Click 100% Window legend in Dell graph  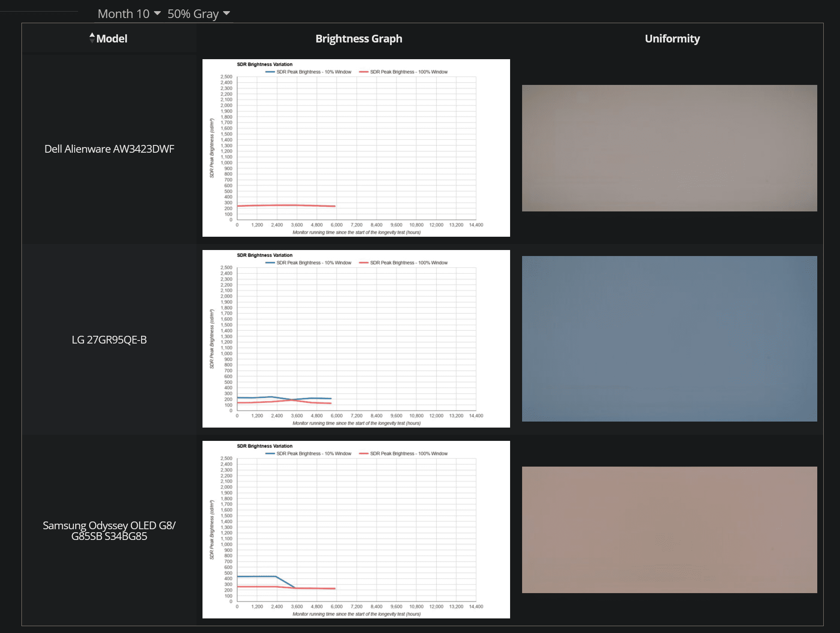(403, 72)
